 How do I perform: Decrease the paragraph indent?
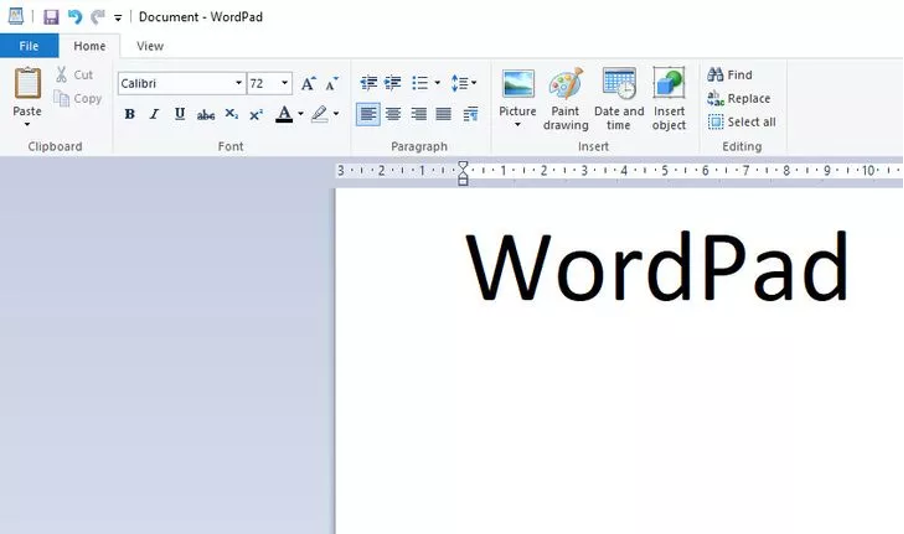[x=368, y=83]
